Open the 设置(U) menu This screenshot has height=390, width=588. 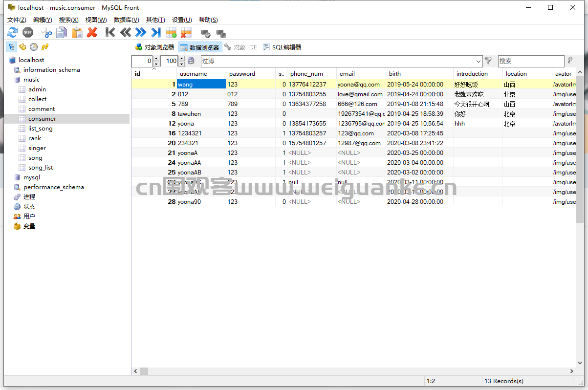pos(182,20)
